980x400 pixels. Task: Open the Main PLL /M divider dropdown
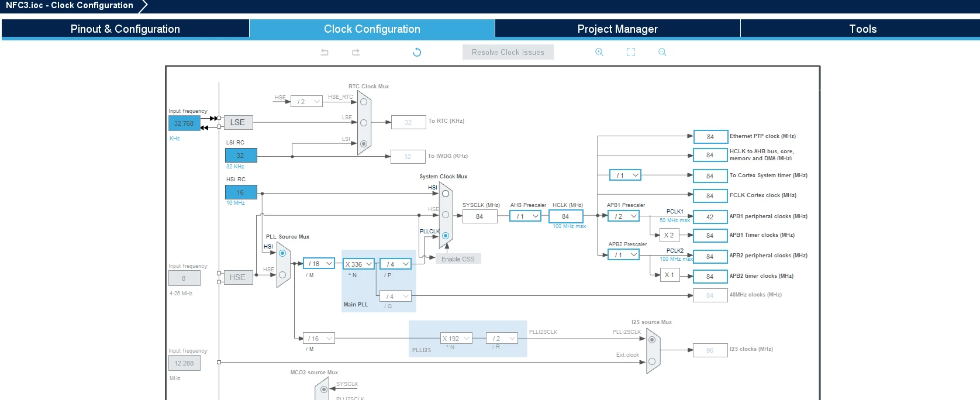tap(319, 264)
